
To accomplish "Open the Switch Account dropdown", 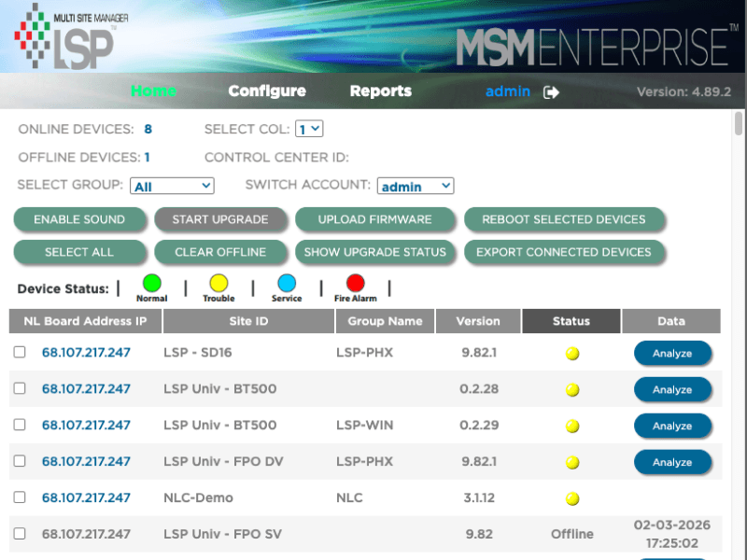I will click(x=416, y=186).
